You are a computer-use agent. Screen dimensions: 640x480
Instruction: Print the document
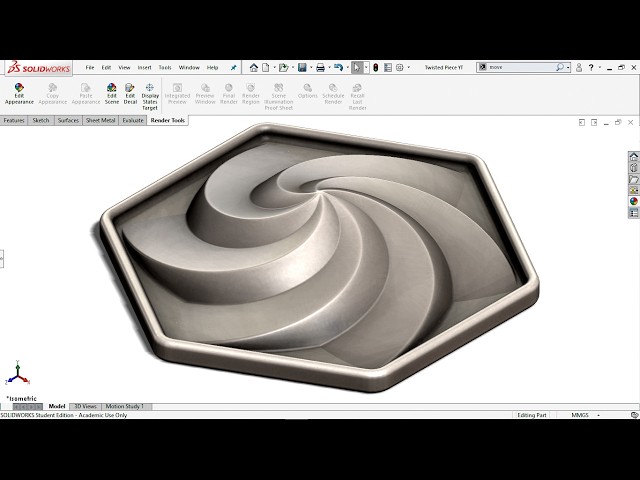[x=320, y=67]
